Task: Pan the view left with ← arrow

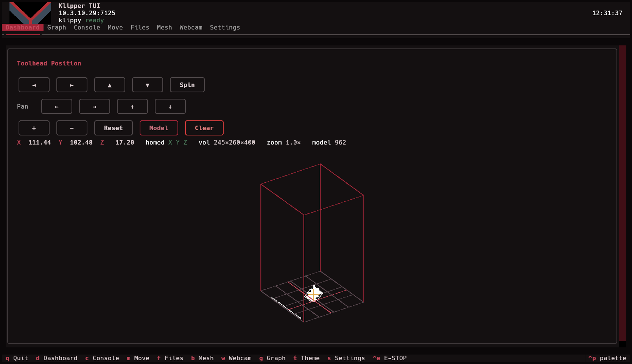Action: tap(57, 106)
